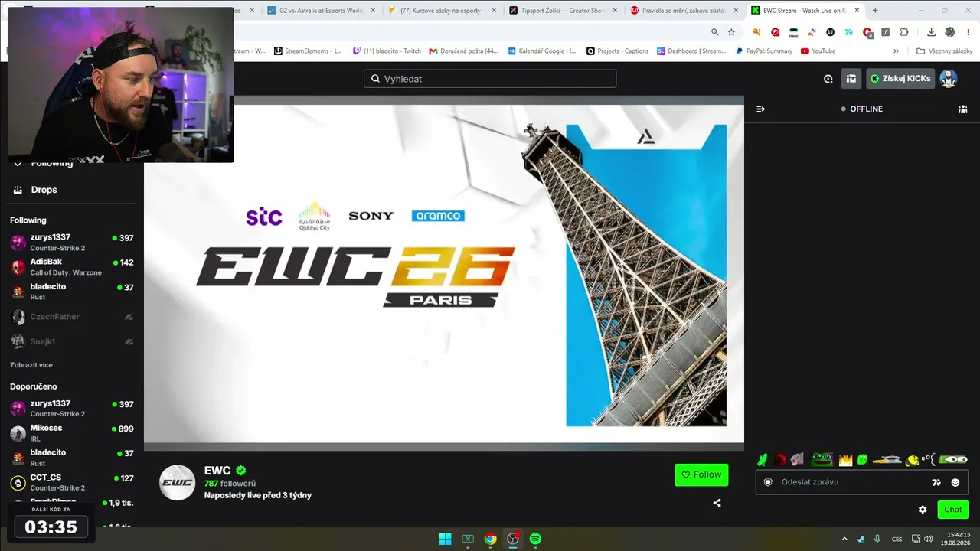Open the Všechny záložky bookmarks folder
Screen dimensions: 980x551
click(x=944, y=51)
